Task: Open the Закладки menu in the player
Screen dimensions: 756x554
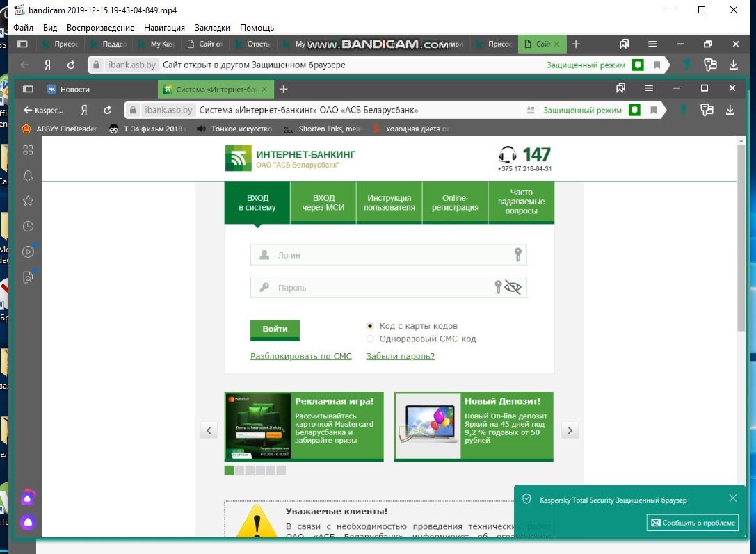Action: [212, 28]
